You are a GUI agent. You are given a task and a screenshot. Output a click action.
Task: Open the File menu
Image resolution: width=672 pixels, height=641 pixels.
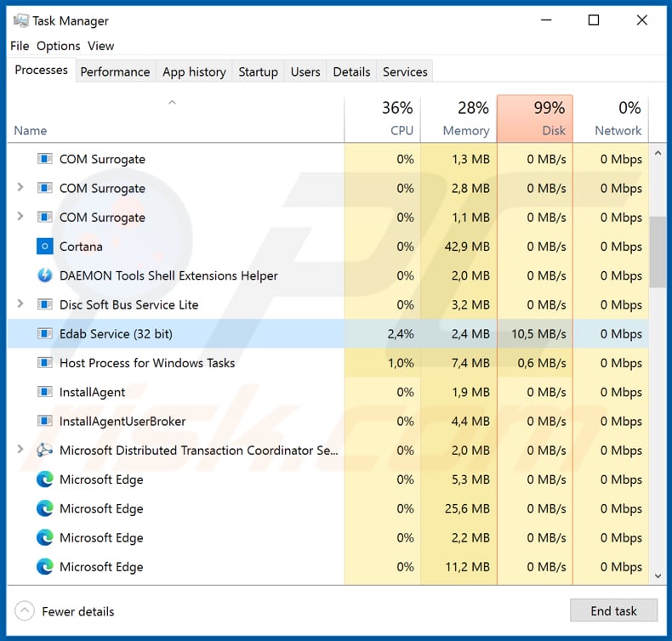[x=20, y=46]
